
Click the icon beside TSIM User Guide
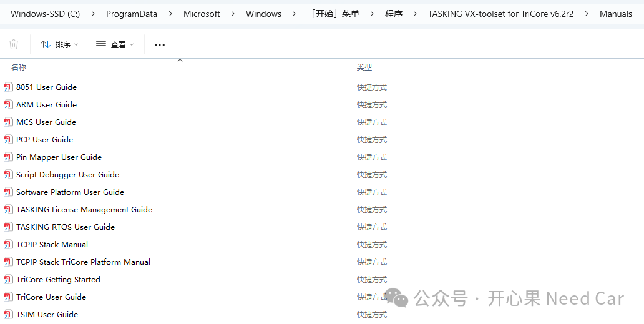point(8,315)
